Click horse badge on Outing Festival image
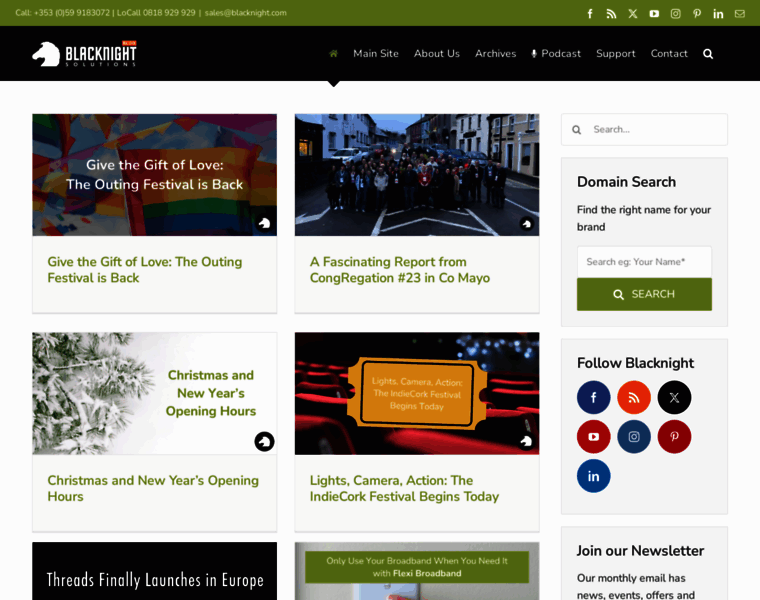This screenshot has height=600, width=760. [x=264, y=223]
